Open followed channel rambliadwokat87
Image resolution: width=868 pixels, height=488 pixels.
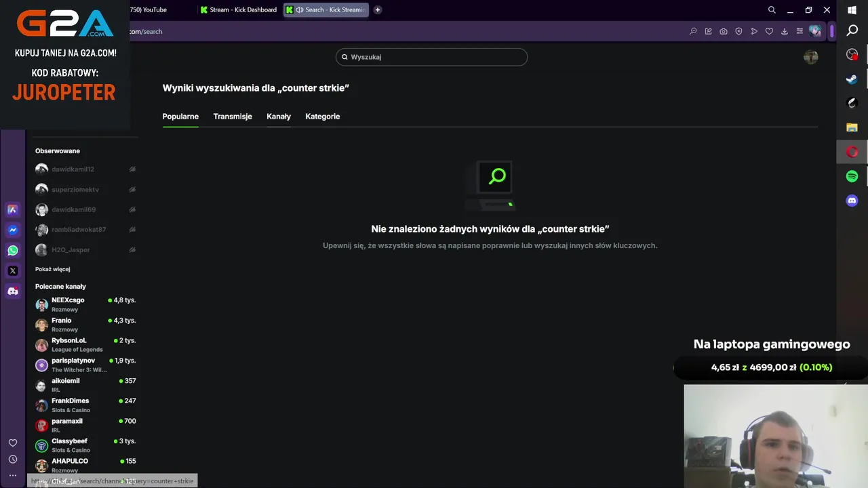click(85, 230)
